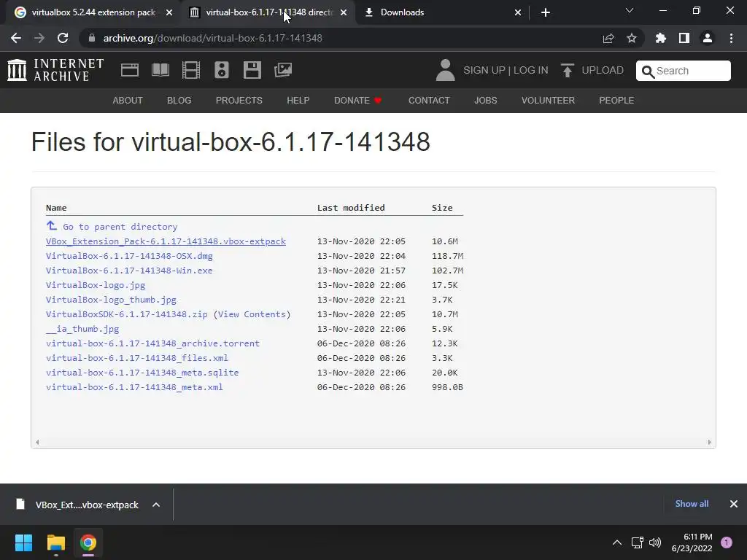Open VirtualBox-logo_thumb.jpg file link
747x560 pixels.
[x=111, y=300]
